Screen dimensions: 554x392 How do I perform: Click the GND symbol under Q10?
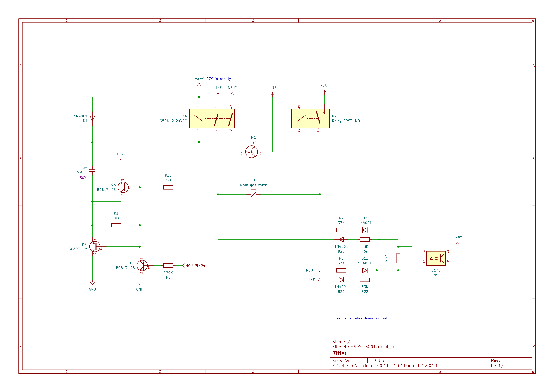pos(92,284)
